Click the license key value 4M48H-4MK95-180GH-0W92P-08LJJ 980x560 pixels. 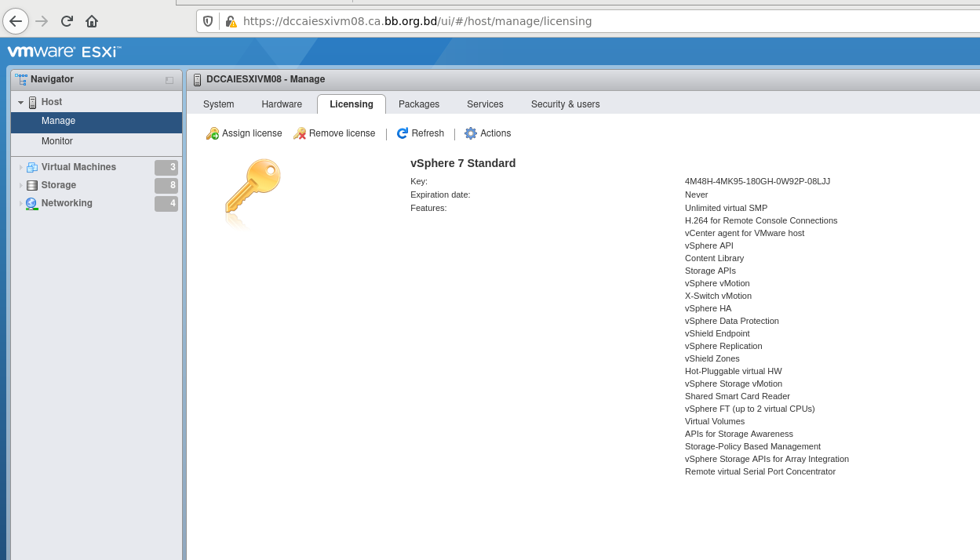(757, 181)
